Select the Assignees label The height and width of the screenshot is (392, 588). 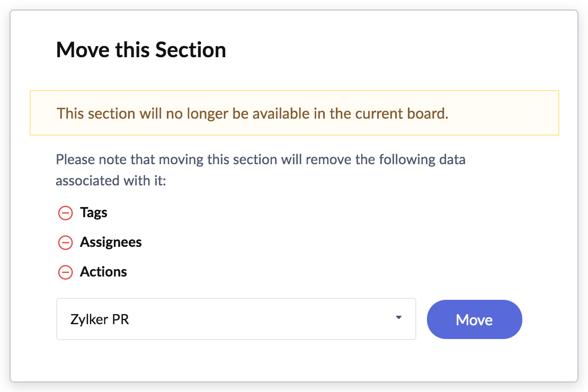pos(111,243)
